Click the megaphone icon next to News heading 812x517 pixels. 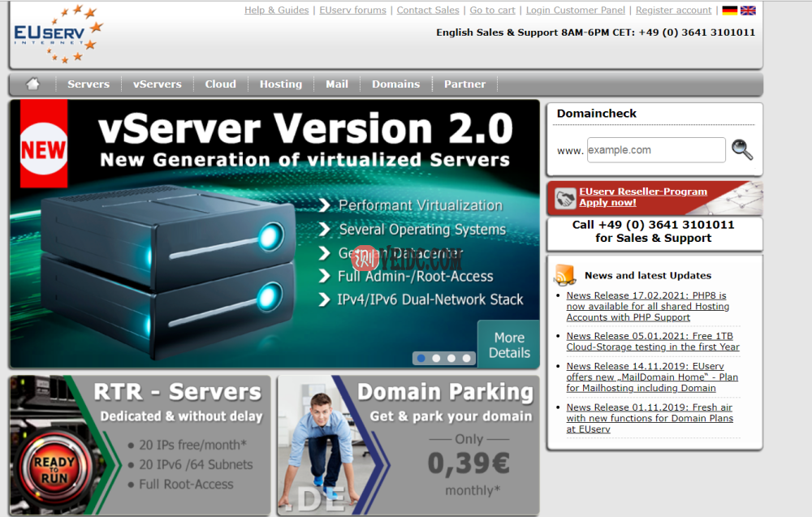(566, 274)
